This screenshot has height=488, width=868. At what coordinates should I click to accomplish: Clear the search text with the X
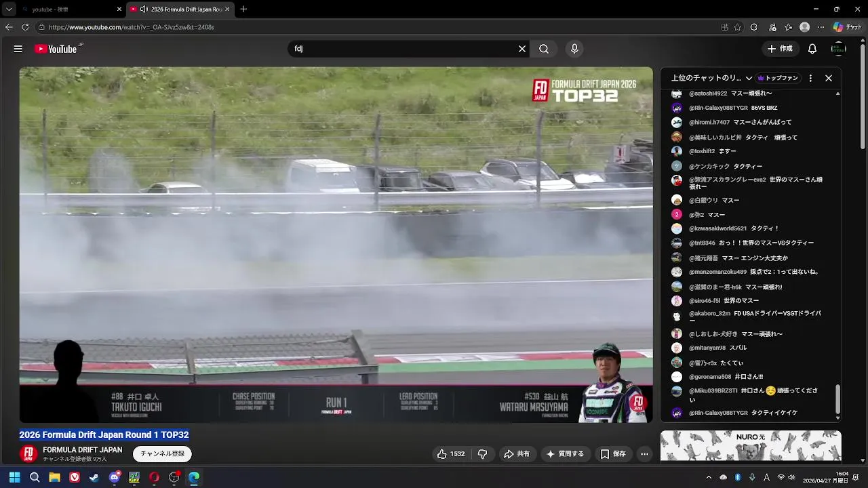tap(522, 49)
